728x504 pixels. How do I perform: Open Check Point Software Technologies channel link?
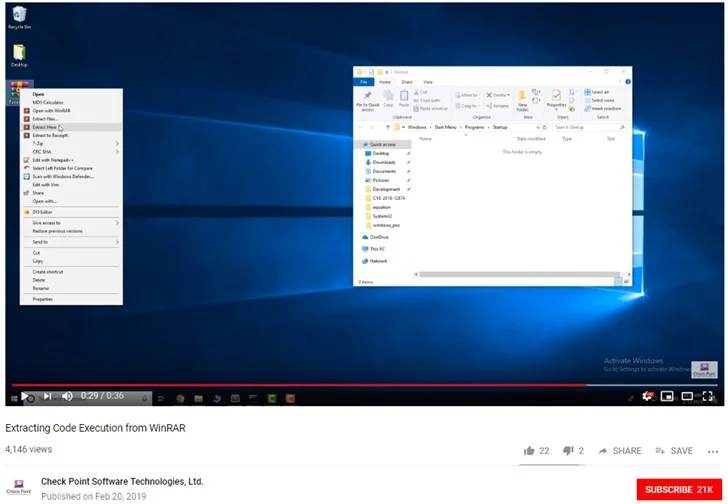tap(122, 481)
